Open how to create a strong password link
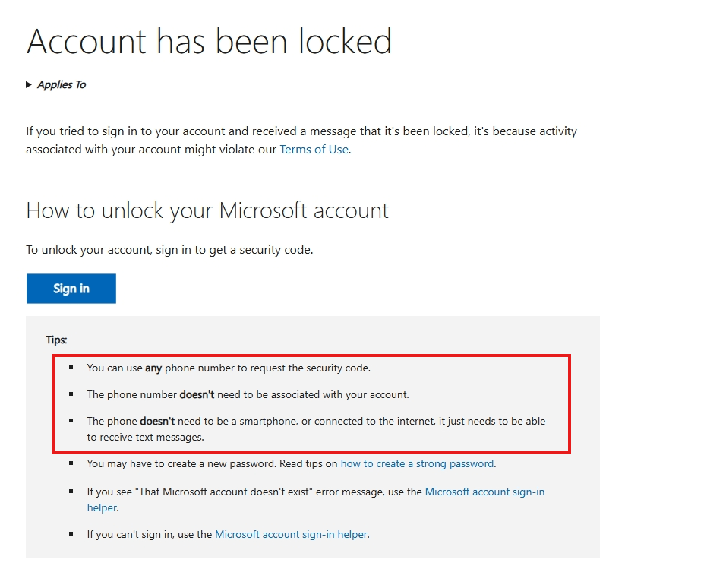707x588 pixels. tap(417, 463)
